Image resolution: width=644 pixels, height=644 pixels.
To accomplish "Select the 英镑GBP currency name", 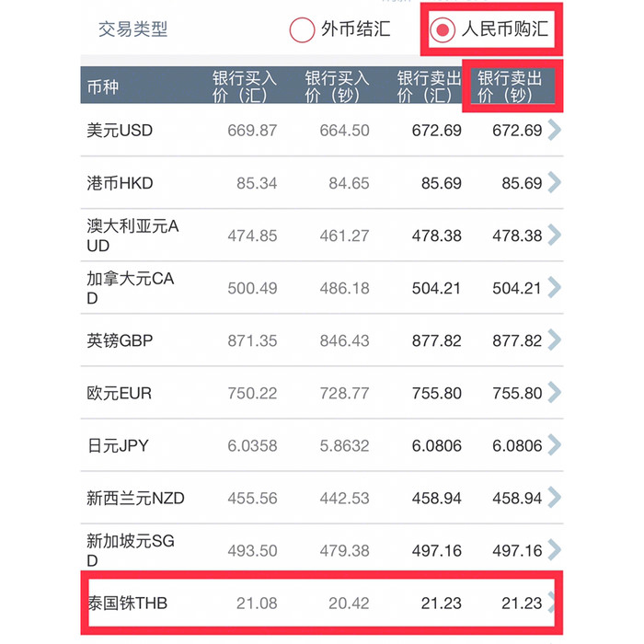I will (120, 340).
